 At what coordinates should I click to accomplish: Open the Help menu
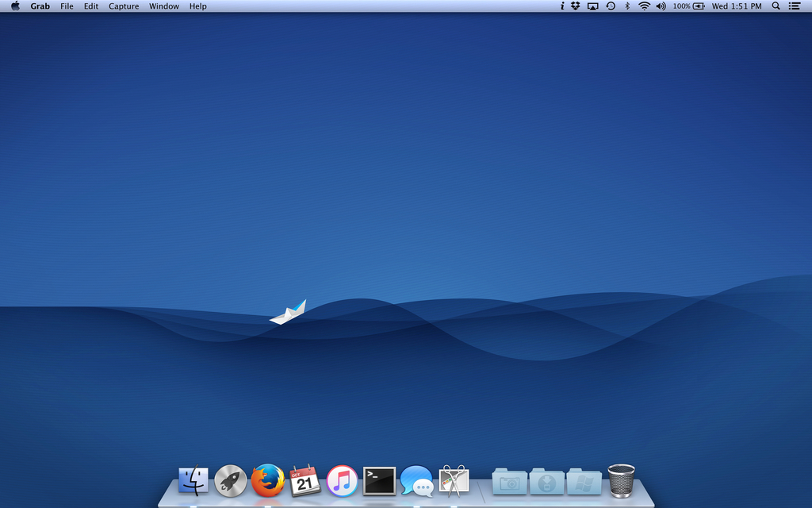point(197,6)
